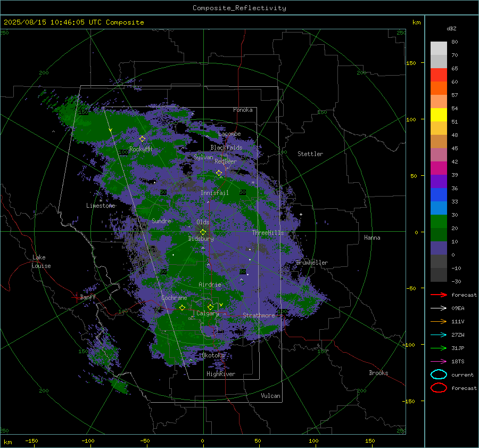
Task: Select the slate purple swatch at 10 dBZ
Action: 439,248
